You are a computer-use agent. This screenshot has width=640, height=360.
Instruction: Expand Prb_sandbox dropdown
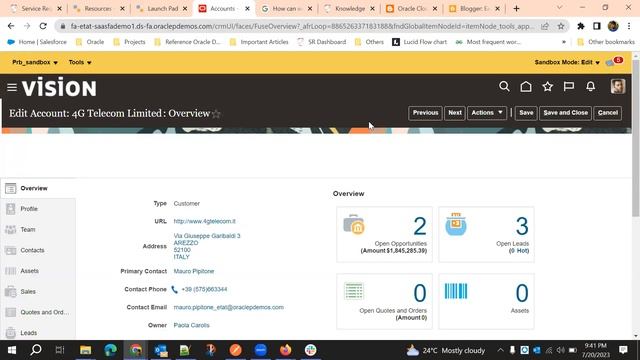[35, 62]
